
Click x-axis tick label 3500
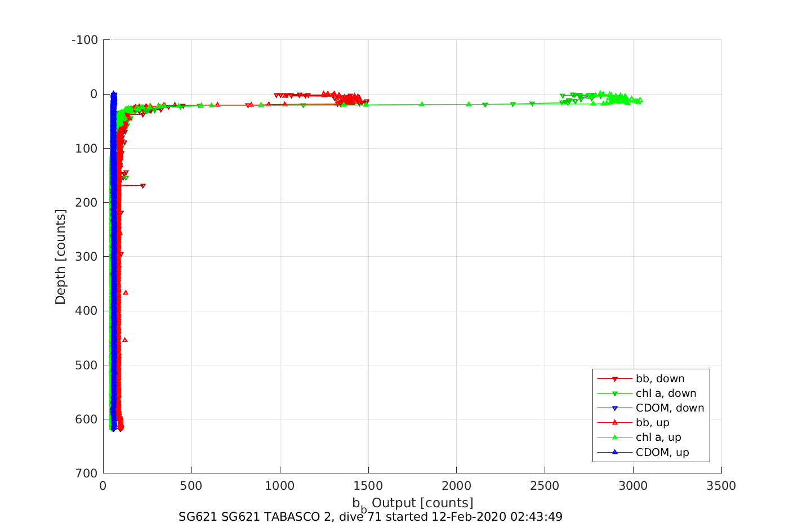point(722,486)
